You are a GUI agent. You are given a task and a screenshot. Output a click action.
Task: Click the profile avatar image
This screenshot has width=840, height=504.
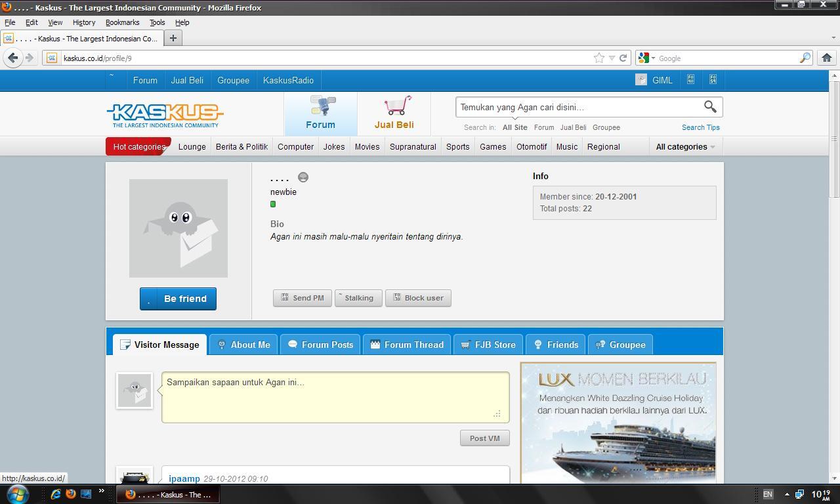pyautogui.click(x=178, y=228)
